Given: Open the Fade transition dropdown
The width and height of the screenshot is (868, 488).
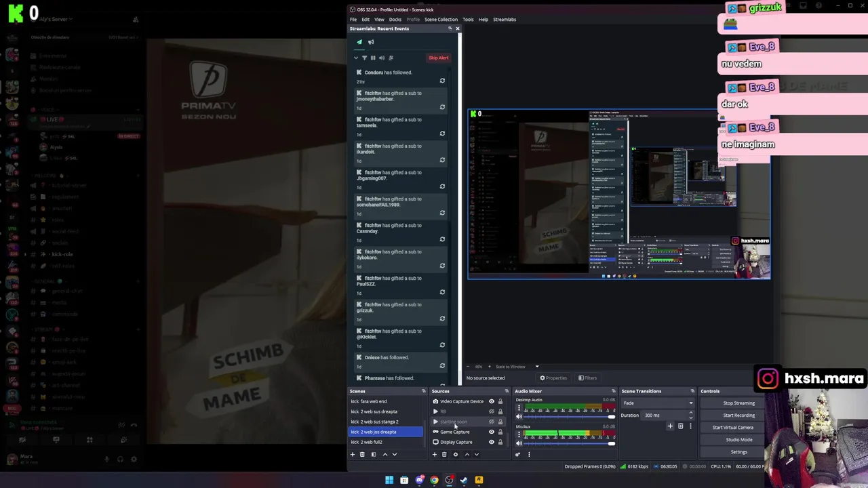Looking at the screenshot, I should click(658, 403).
